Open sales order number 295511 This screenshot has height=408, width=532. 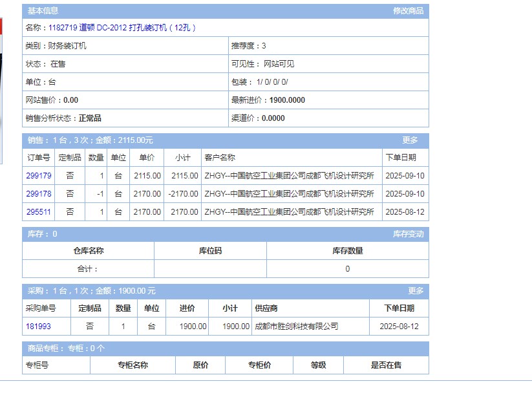pos(39,212)
